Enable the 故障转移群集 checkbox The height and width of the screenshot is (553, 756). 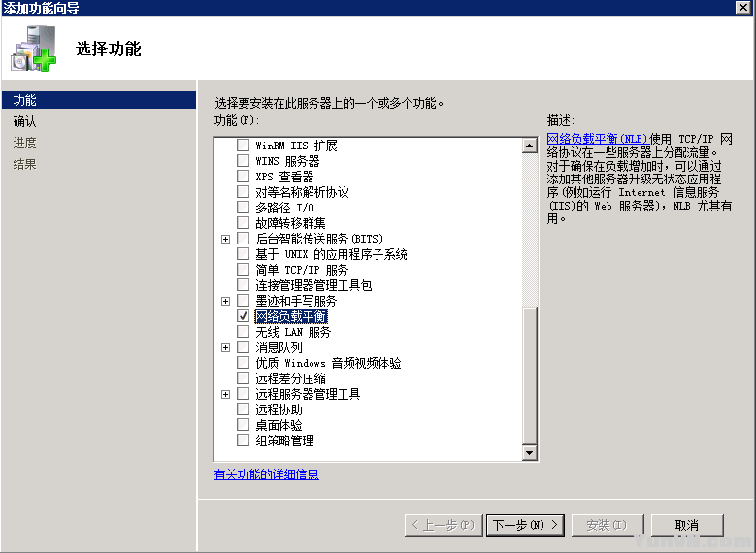coord(243,223)
